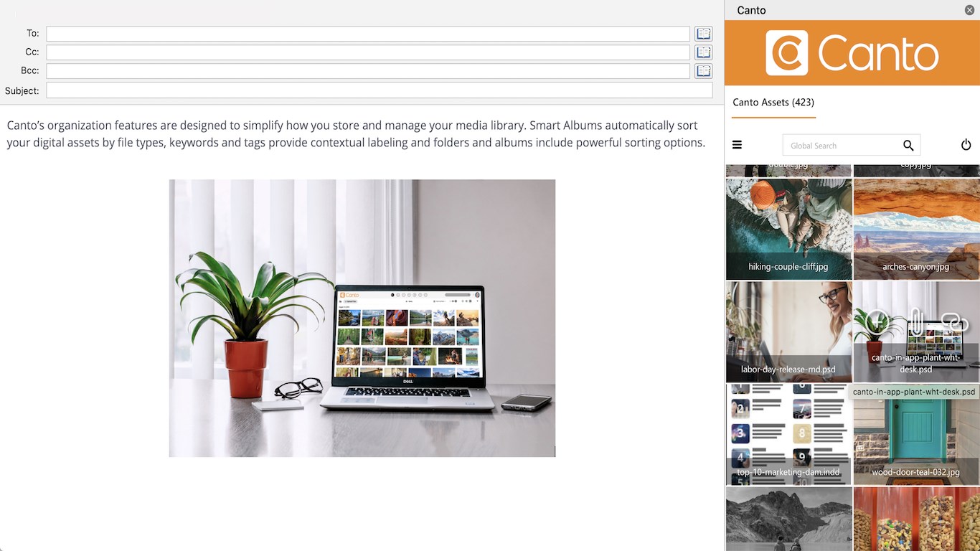This screenshot has width=980, height=551.
Task: Click the link icon on canto-in-app-plant-wht-desk.psd
Action: 955,321
